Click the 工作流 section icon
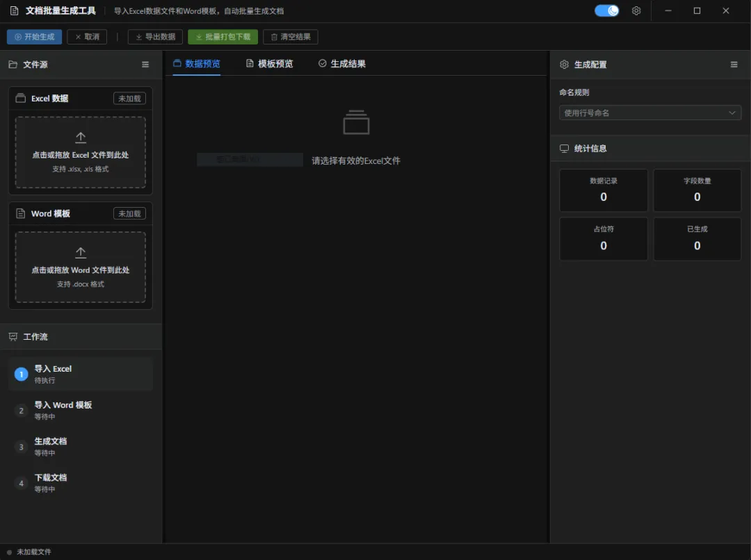This screenshot has width=751, height=560. tap(13, 337)
